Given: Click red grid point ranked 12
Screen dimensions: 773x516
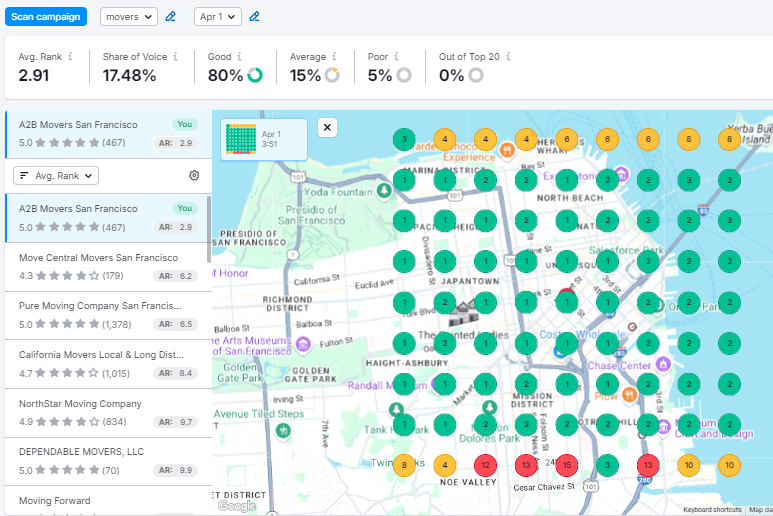Looking at the screenshot, I should coord(486,465).
